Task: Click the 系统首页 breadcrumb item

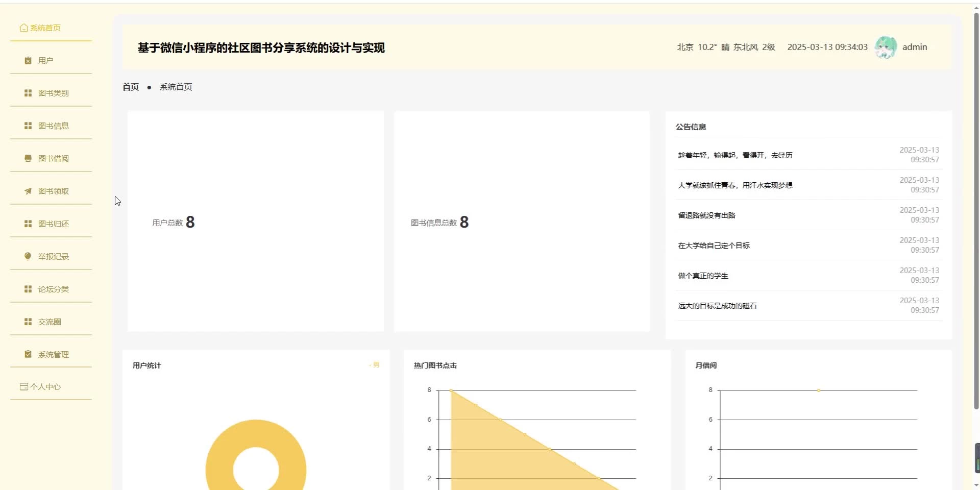Action: (x=176, y=87)
